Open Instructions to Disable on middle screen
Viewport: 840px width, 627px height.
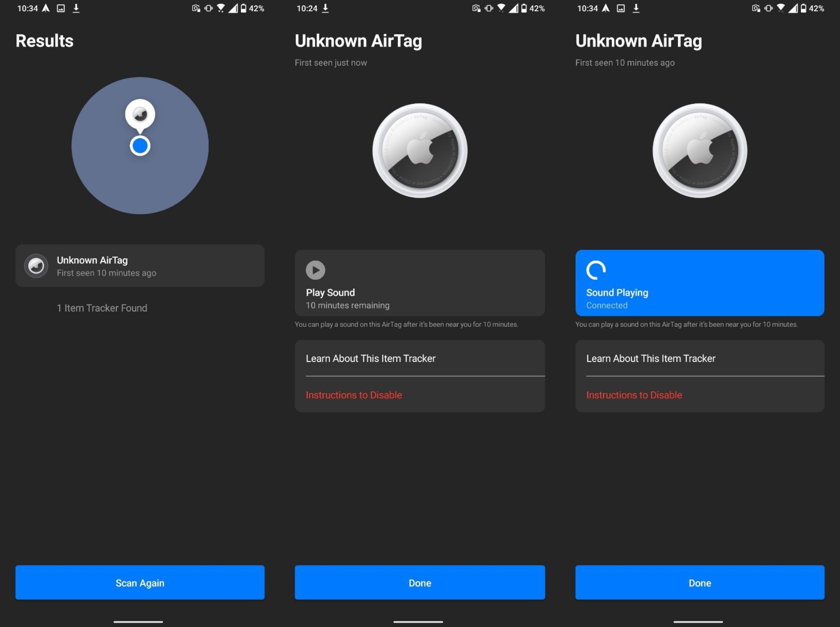click(x=420, y=395)
